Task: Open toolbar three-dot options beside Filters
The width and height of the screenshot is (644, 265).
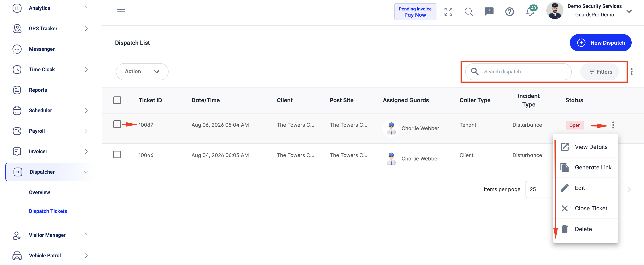Action: (631, 72)
